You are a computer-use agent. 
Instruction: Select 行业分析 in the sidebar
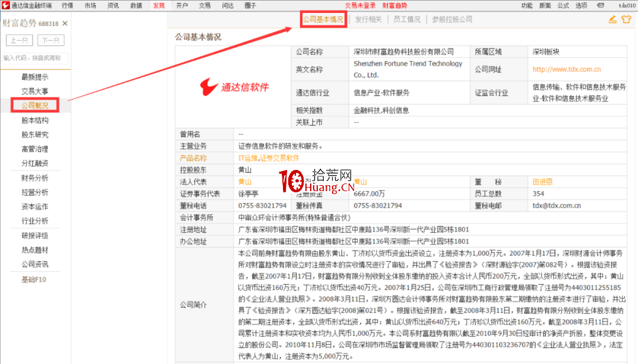pos(35,221)
